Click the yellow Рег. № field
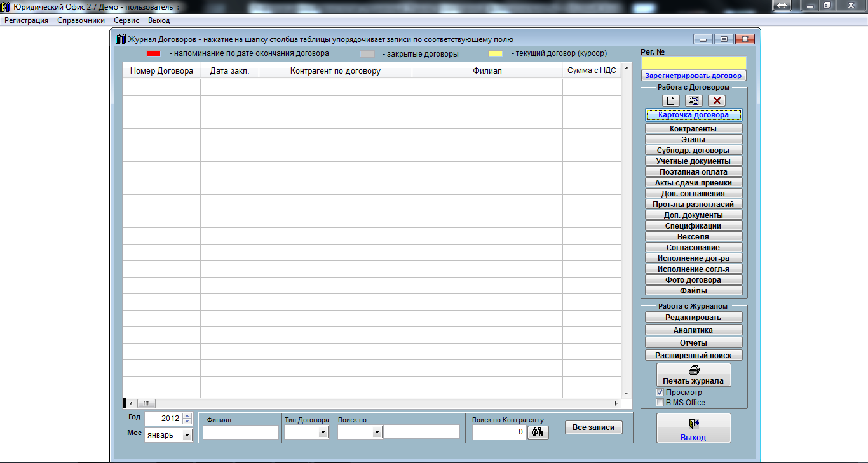 [693, 62]
